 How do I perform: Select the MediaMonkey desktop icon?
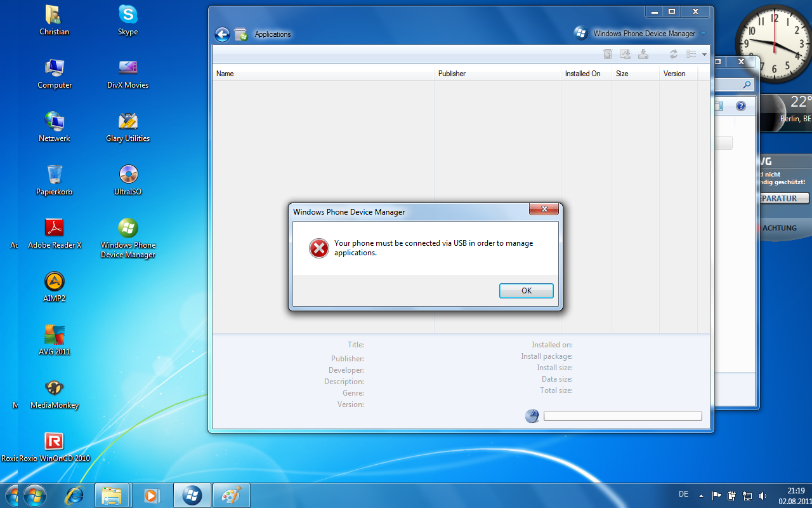pyautogui.click(x=55, y=394)
